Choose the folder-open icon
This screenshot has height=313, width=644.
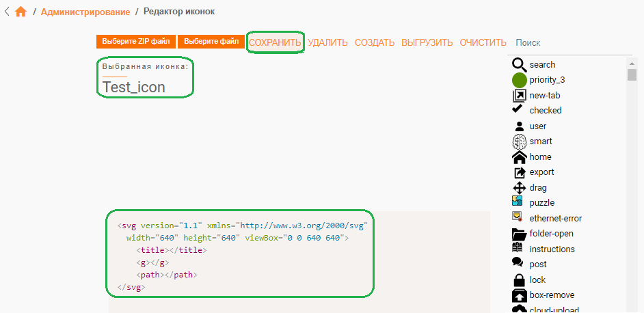[519, 234]
